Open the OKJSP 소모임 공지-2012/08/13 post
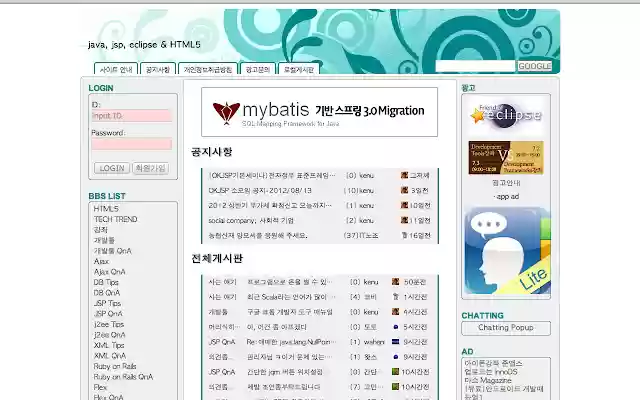640x400 pixels. tap(260, 191)
